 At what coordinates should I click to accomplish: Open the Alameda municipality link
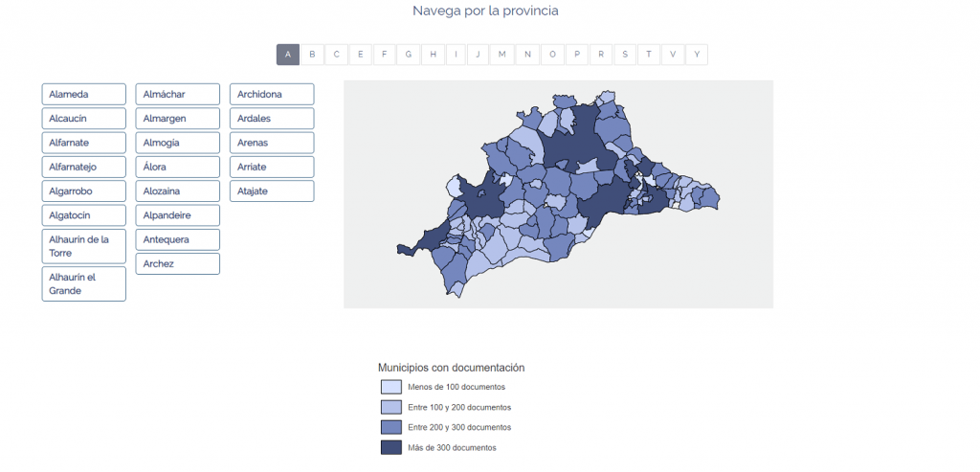click(84, 94)
